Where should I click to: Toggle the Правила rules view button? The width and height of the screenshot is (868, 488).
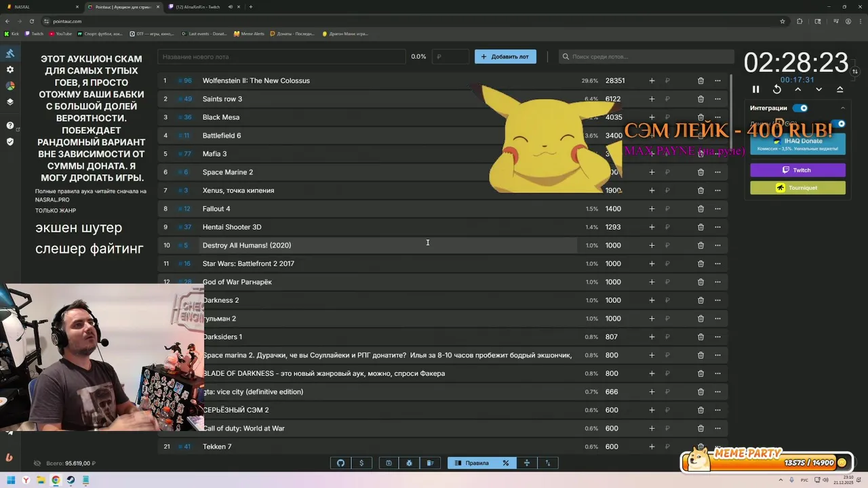472,463
